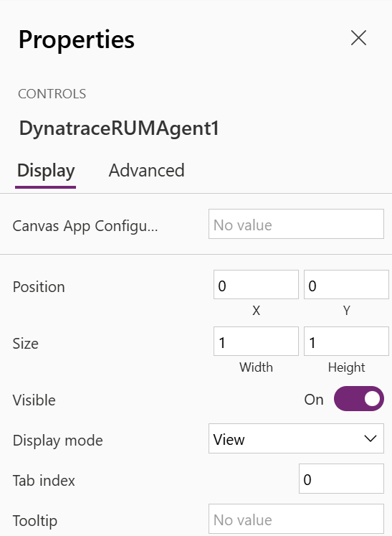Click the Tooltip property label
Viewport: 392px width, 536px height.
pos(35,522)
